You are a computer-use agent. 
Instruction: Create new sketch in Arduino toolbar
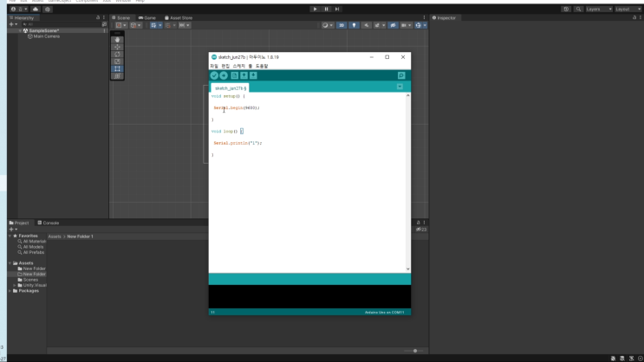tap(234, 75)
